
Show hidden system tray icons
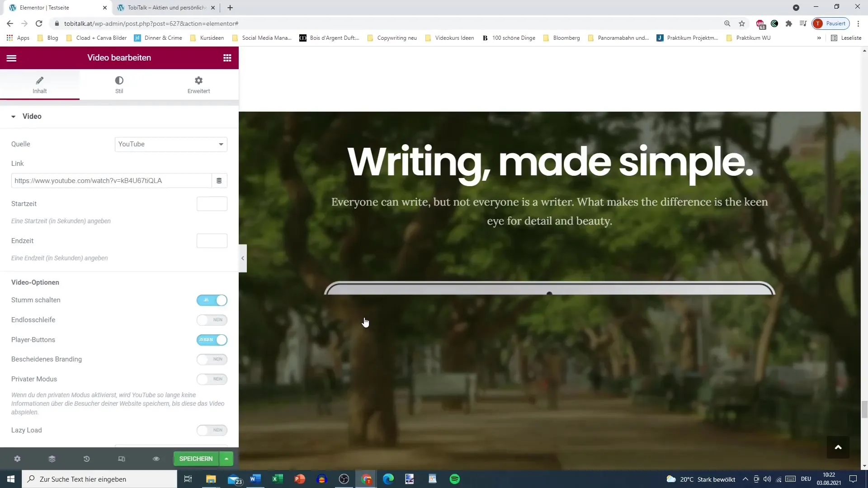[x=745, y=479]
